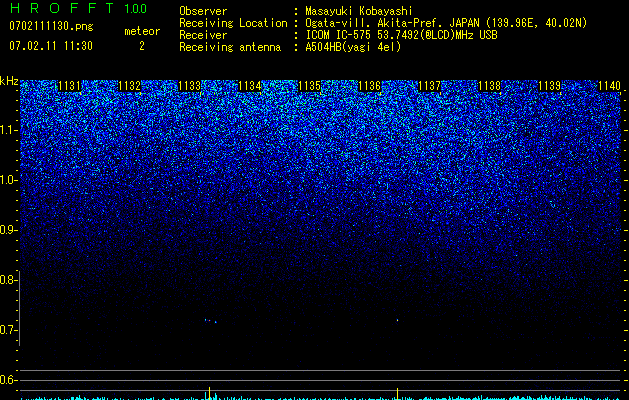Click the observer name Masayuki Kobayashi
The height and width of the screenshot is (400, 629).
[359, 11]
